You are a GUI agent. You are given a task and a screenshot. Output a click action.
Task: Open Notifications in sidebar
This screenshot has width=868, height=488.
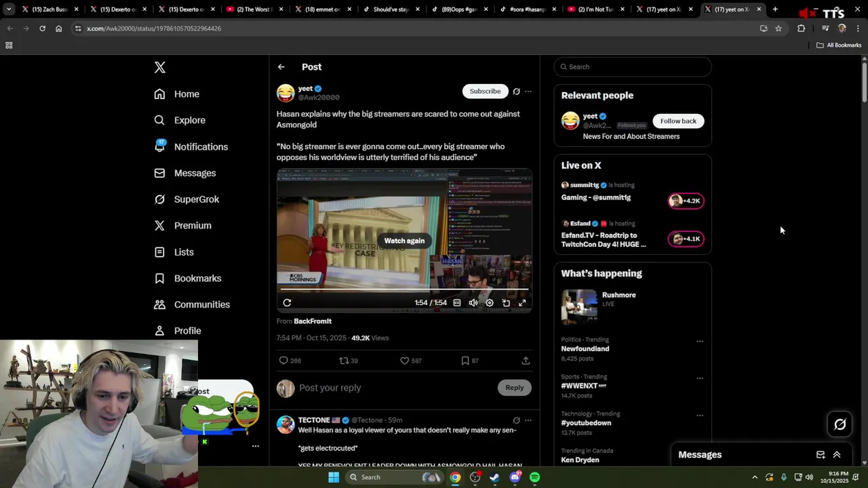tap(191, 146)
